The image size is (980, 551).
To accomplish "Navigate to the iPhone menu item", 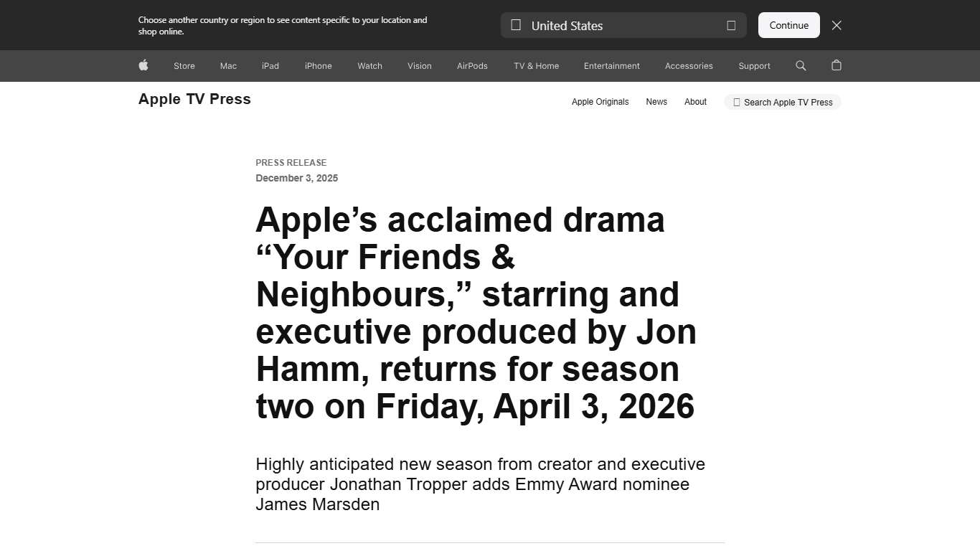I will click(318, 65).
